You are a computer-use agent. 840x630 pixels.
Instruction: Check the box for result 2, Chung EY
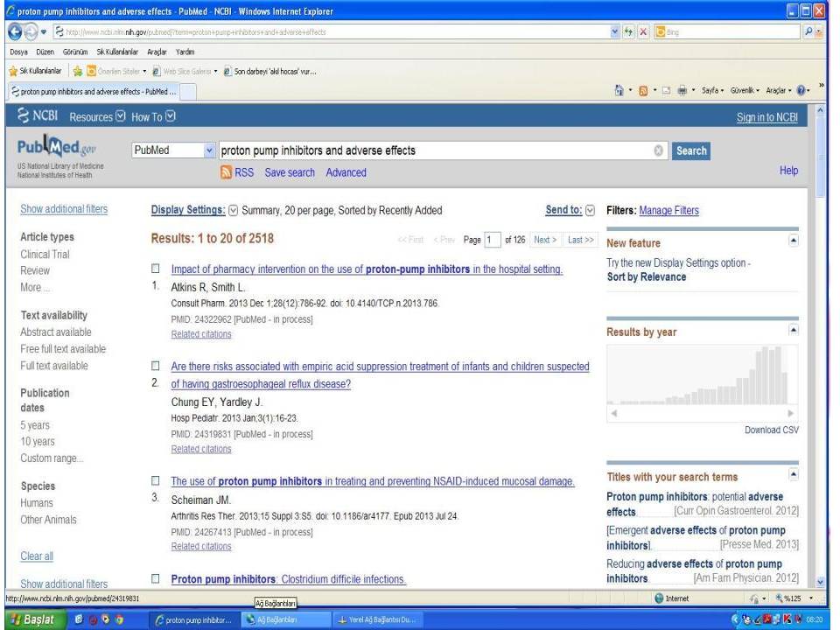pos(156,366)
